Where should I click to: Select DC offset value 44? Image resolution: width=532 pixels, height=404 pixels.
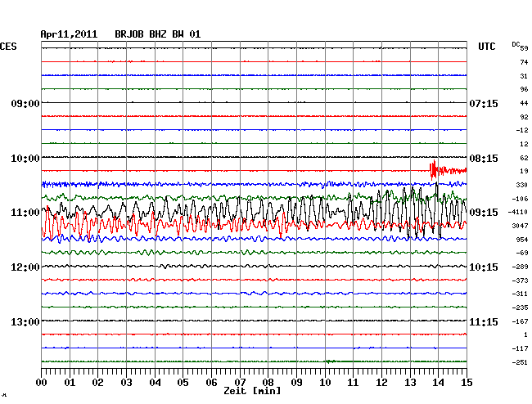tap(524, 103)
